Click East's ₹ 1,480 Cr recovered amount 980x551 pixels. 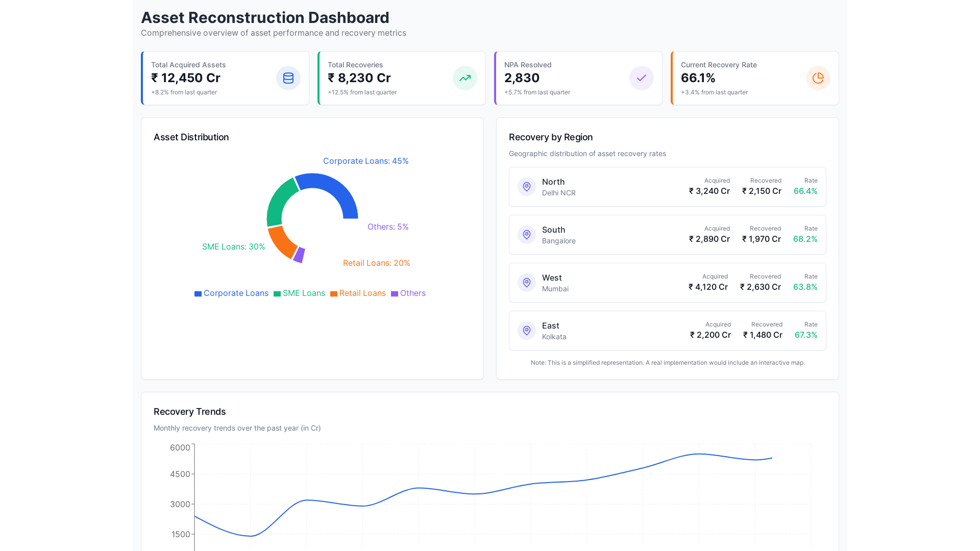click(x=763, y=335)
